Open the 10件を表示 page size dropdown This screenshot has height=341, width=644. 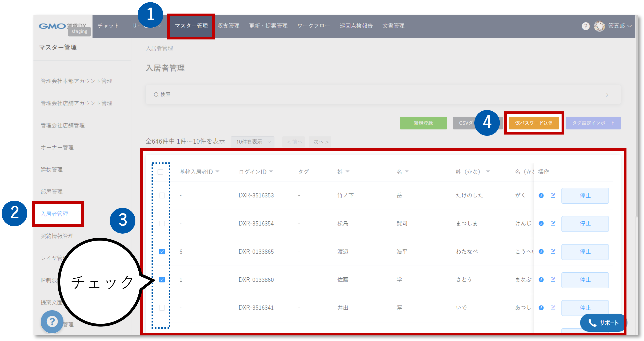253,142
